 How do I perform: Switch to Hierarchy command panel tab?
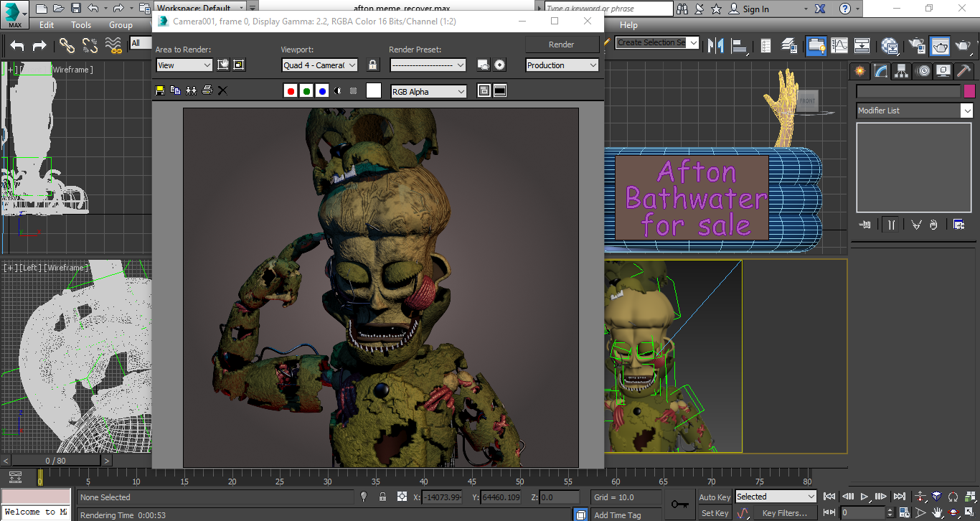(x=902, y=71)
